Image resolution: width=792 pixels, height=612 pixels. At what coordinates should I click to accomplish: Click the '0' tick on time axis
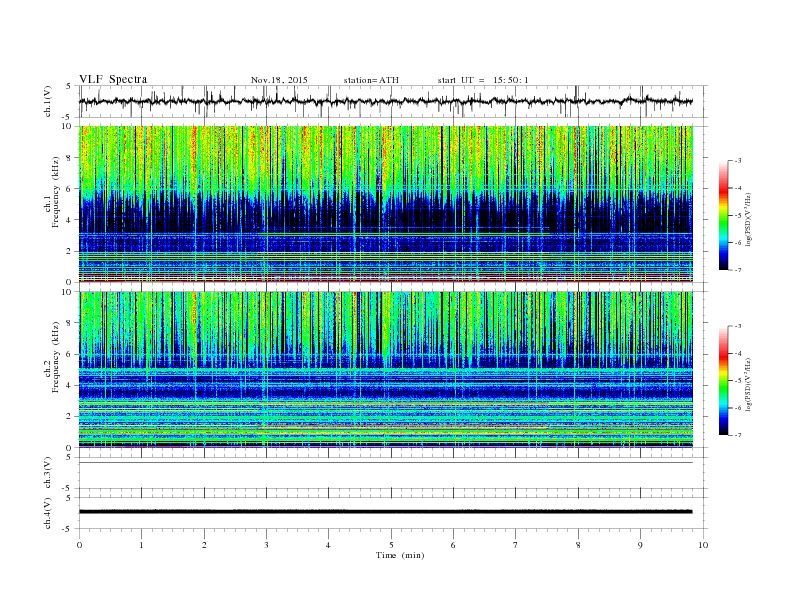[x=79, y=545]
